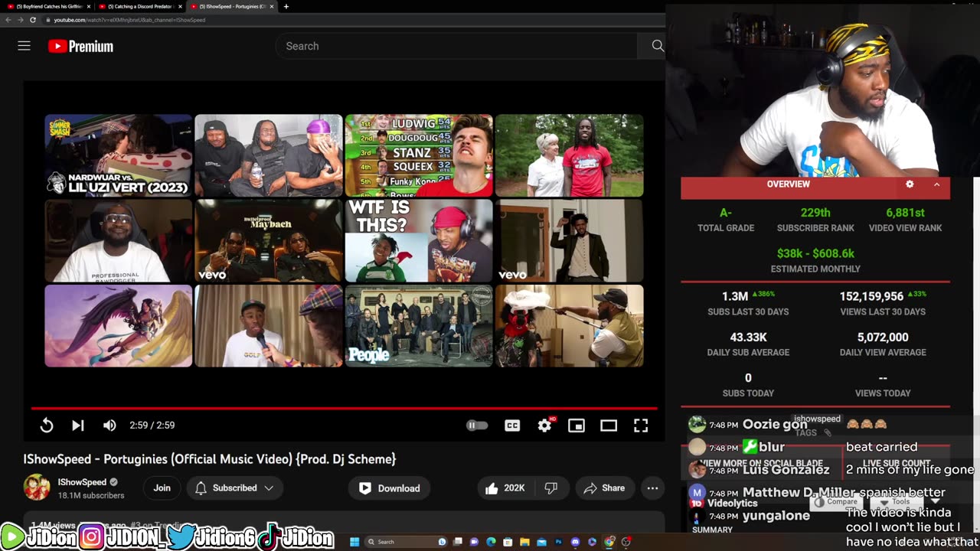Toggle the autoplay switch in player
This screenshot has height=551, width=980.
point(476,425)
